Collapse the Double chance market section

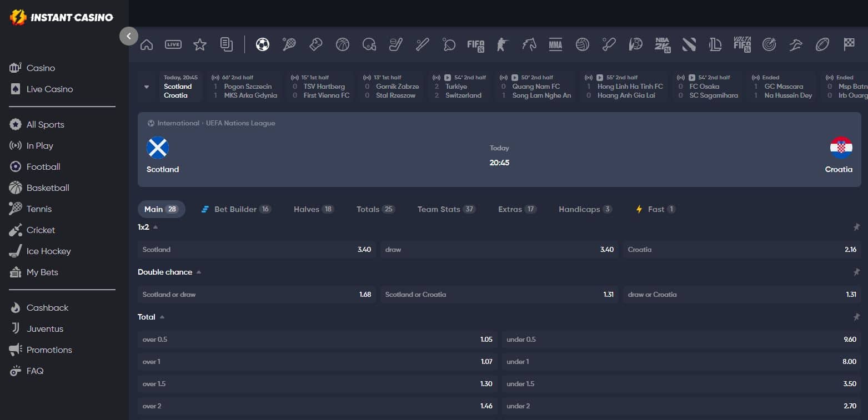point(199,272)
